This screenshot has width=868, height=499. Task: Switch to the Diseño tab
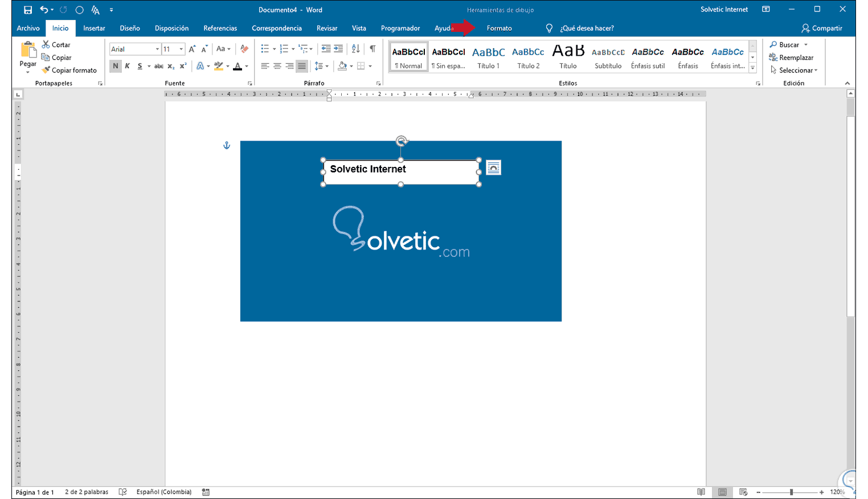tap(130, 28)
